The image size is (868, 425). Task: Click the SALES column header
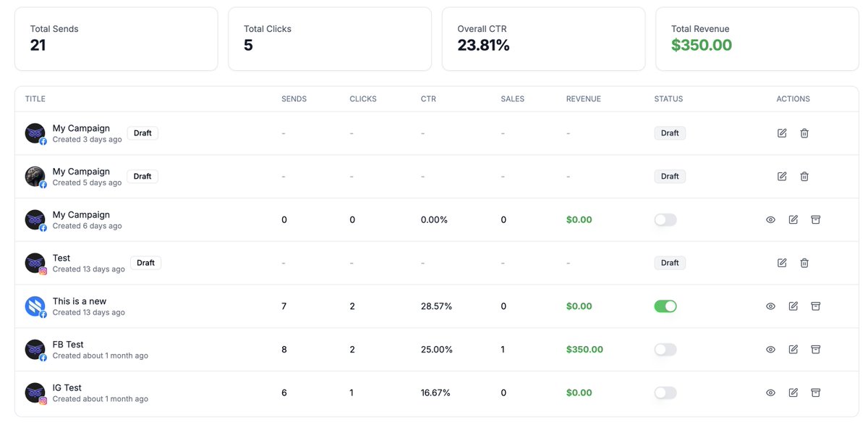pyautogui.click(x=513, y=99)
